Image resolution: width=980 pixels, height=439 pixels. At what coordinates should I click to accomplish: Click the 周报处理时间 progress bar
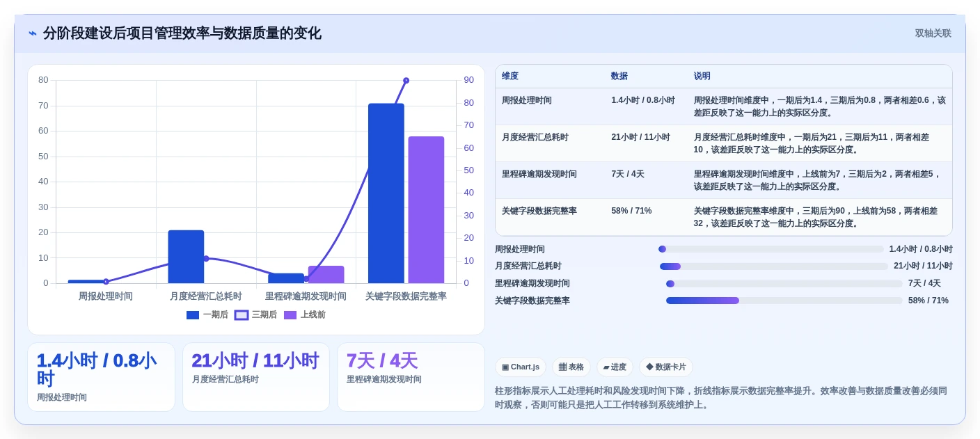[770, 249]
